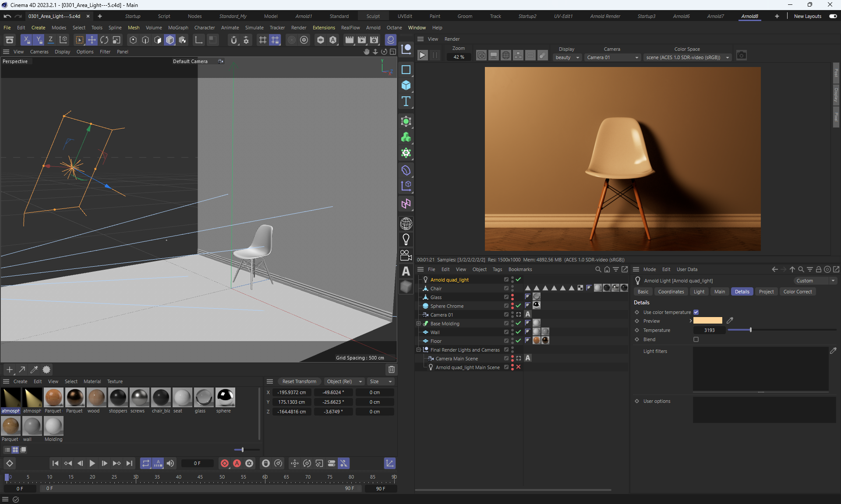The height and width of the screenshot is (504, 841).
Task: Click the Preview color swatch
Action: 708,321
